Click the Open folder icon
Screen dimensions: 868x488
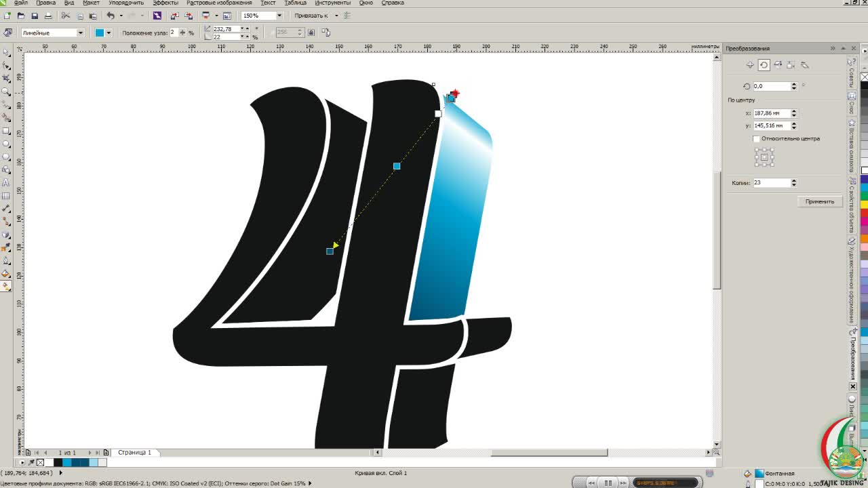(x=21, y=15)
